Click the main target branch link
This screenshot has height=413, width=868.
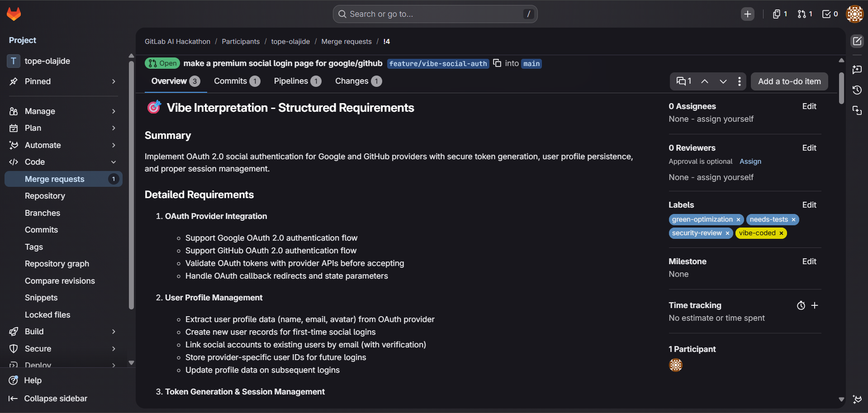pyautogui.click(x=531, y=64)
